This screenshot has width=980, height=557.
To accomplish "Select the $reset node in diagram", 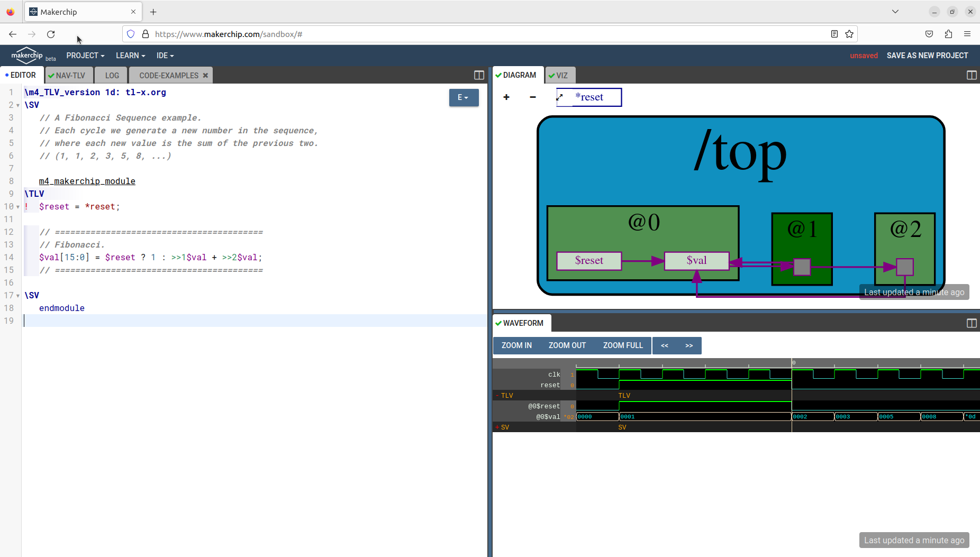I will click(589, 261).
